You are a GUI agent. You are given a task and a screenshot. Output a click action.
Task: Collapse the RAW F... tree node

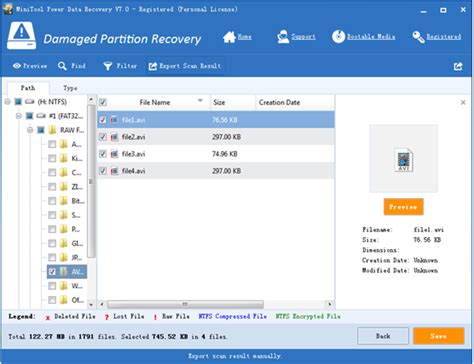[x=30, y=130]
